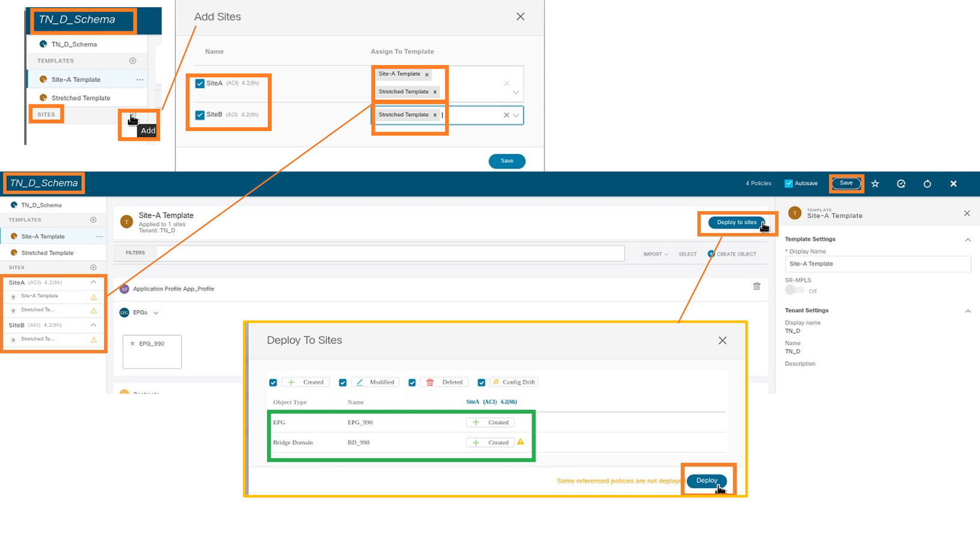Close the Site-A Template properties panel
980x534 pixels.
pos(967,214)
